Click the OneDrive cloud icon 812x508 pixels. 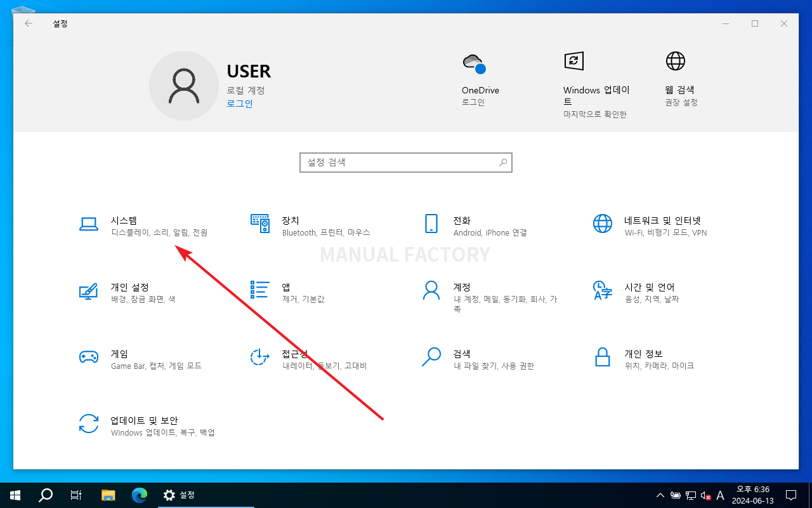coord(475,63)
